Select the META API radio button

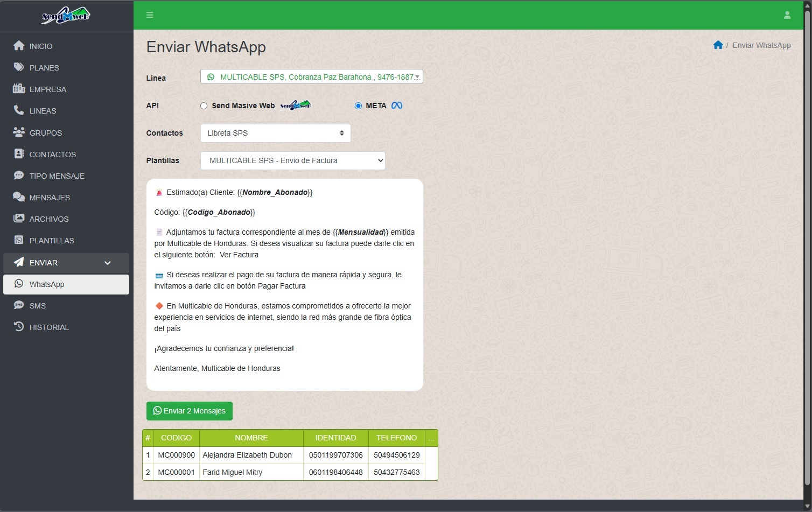tap(358, 106)
